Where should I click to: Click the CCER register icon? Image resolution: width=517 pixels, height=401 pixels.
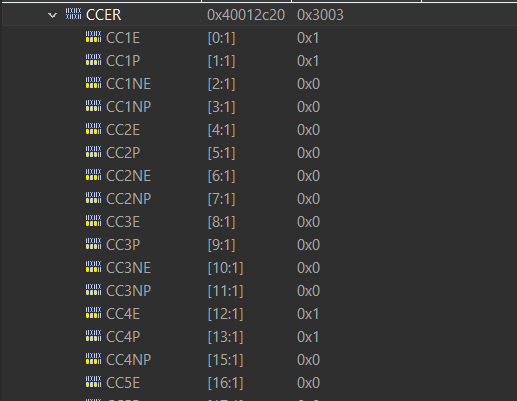click(x=73, y=14)
